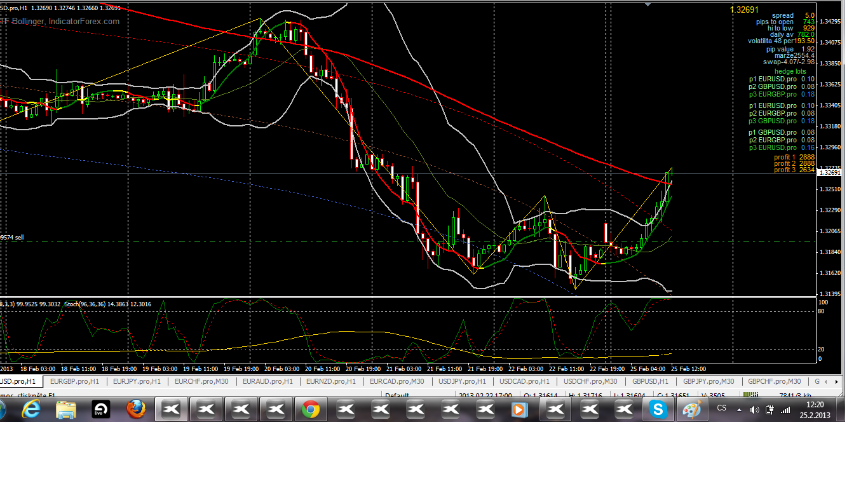Click the 'p3 EURUSD.pro 0.16' line
Screen dimensions: 868x488
[782, 147]
